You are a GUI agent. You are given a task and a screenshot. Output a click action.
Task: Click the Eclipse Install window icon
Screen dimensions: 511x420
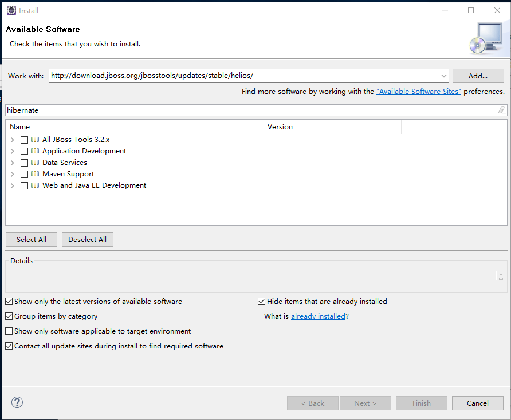pos(11,10)
